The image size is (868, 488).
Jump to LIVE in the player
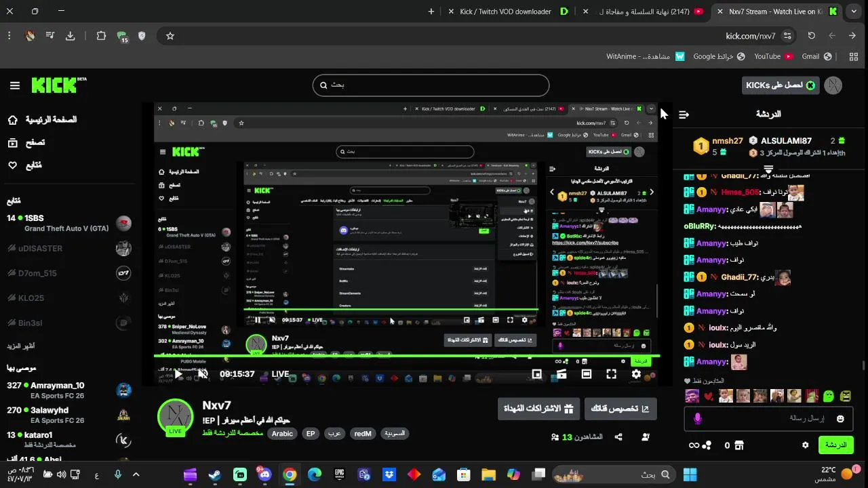tap(281, 373)
